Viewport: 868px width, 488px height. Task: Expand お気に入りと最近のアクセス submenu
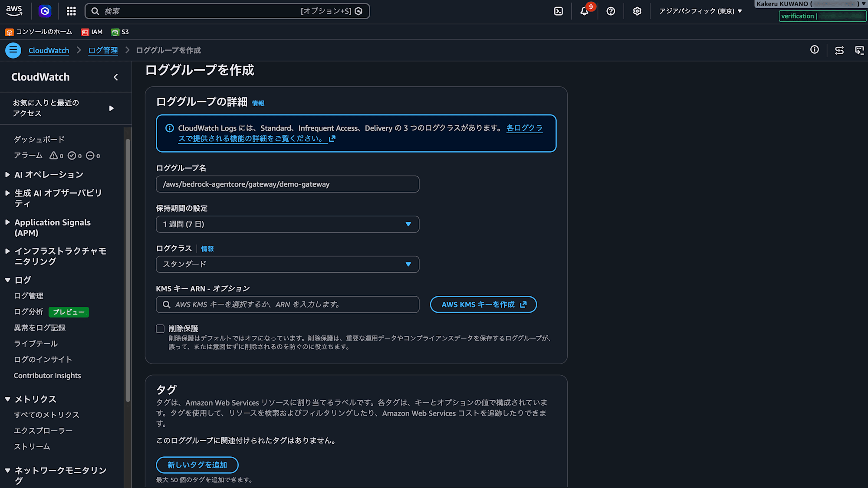coord(111,108)
